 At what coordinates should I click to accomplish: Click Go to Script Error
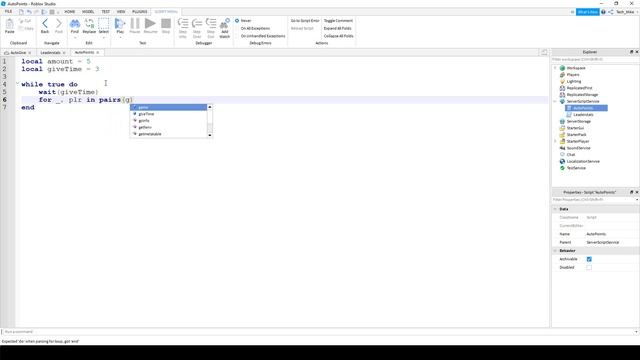click(305, 21)
